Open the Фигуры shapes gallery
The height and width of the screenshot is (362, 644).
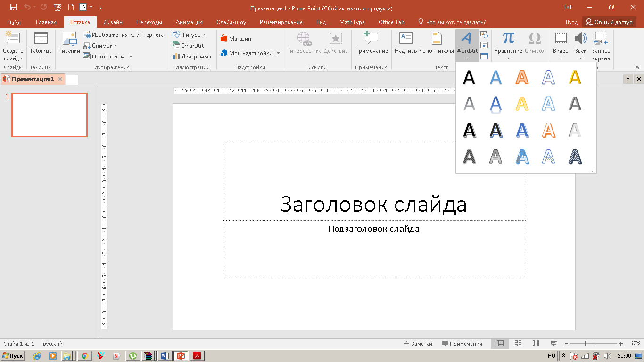(x=190, y=35)
